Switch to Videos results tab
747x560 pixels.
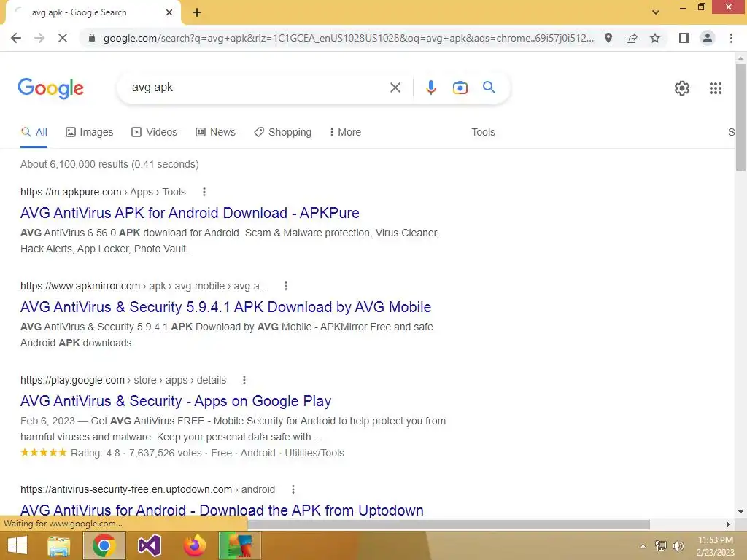(155, 133)
